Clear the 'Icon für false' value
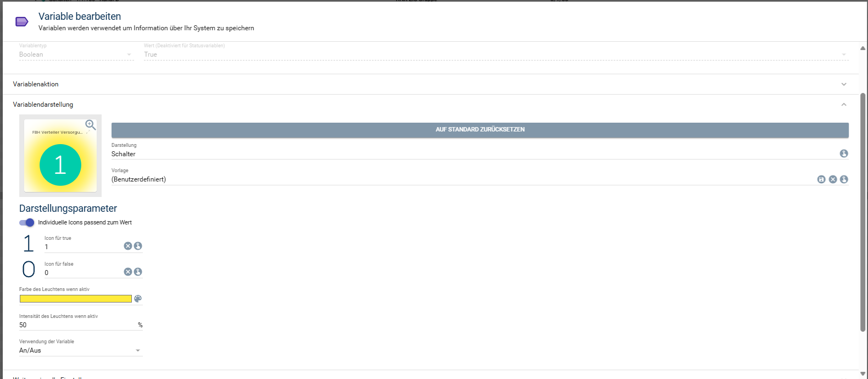Image resolution: width=868 pixels, height=379 pixels. pyautogui.click(x=127, y=272)
